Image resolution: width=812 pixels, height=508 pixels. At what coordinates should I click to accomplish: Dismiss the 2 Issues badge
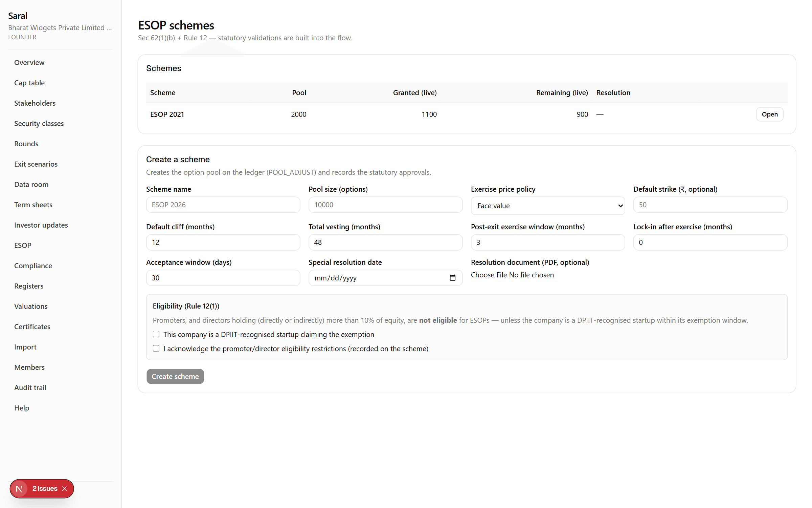65,489
